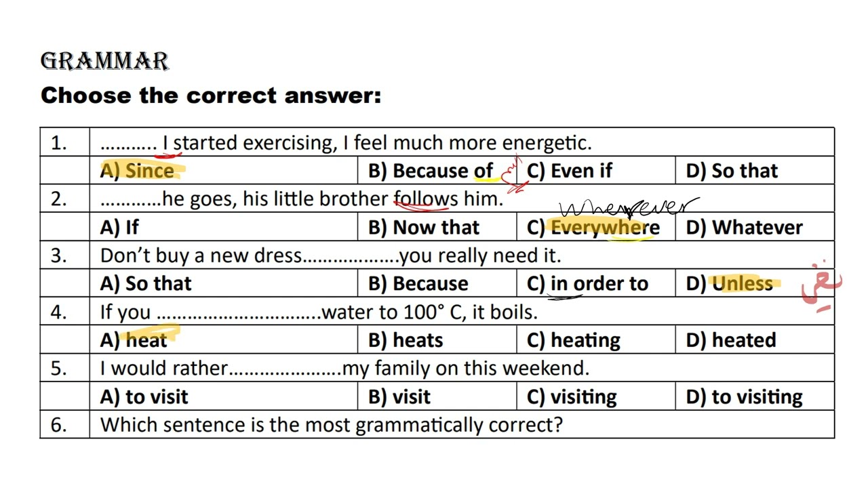Choose answer A) If for question 2
The width and height of the screenshot is (868, 488).
(119, 227)
